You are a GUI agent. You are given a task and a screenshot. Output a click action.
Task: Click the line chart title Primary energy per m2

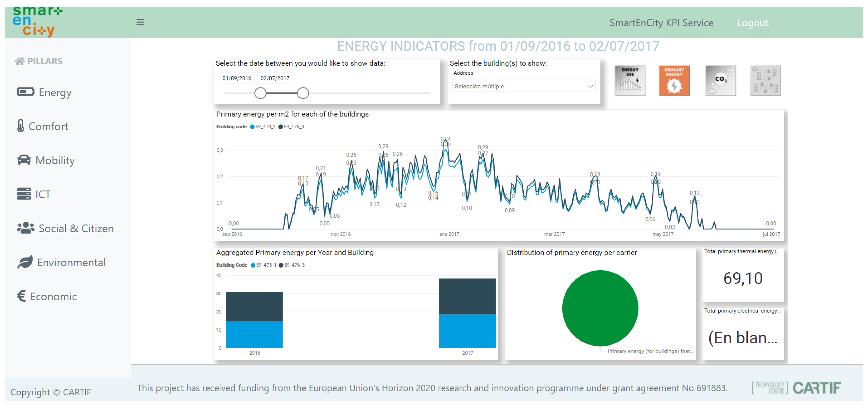pos(292,114)
